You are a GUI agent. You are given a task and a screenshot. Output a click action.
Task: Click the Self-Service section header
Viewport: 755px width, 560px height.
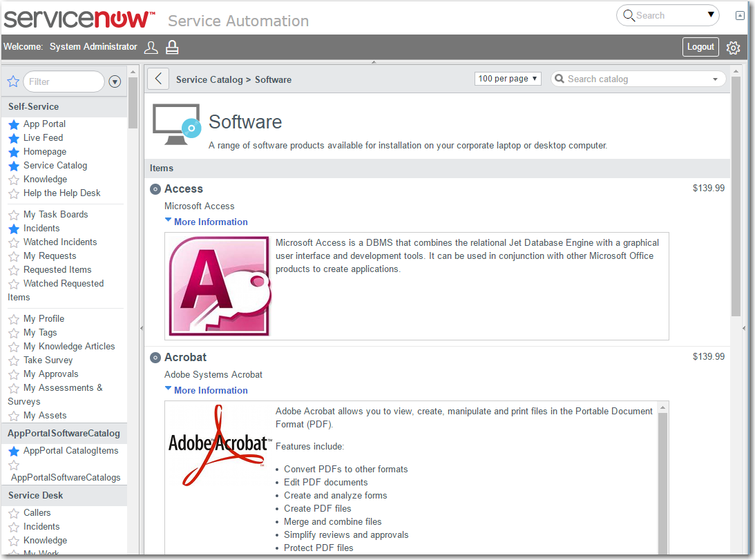point(33,107)
